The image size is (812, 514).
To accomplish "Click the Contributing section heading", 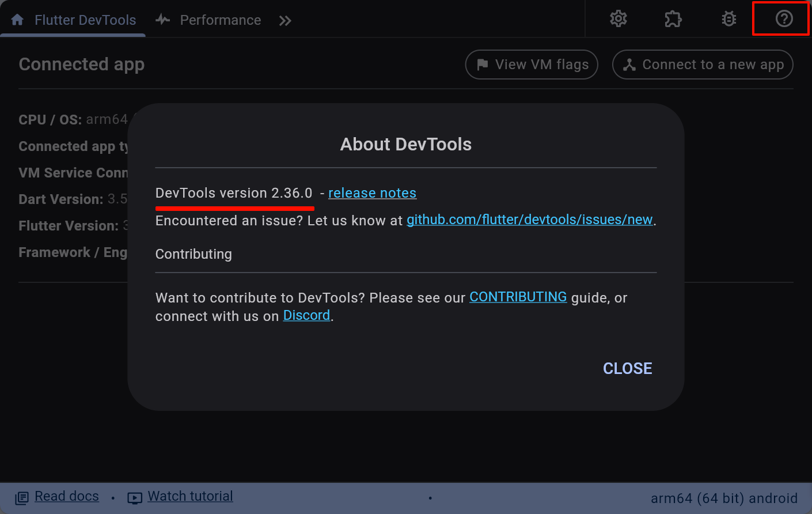I will (x=193, y=254).
